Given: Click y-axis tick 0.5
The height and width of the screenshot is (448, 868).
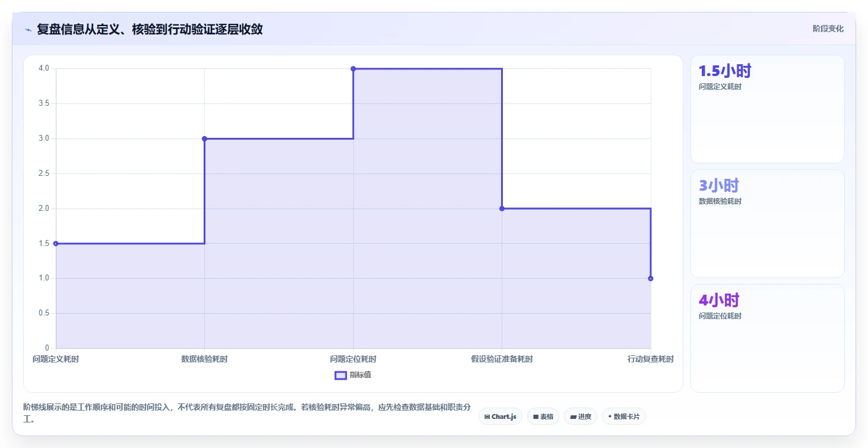Looking at the screenshot, I should (44, 313).
